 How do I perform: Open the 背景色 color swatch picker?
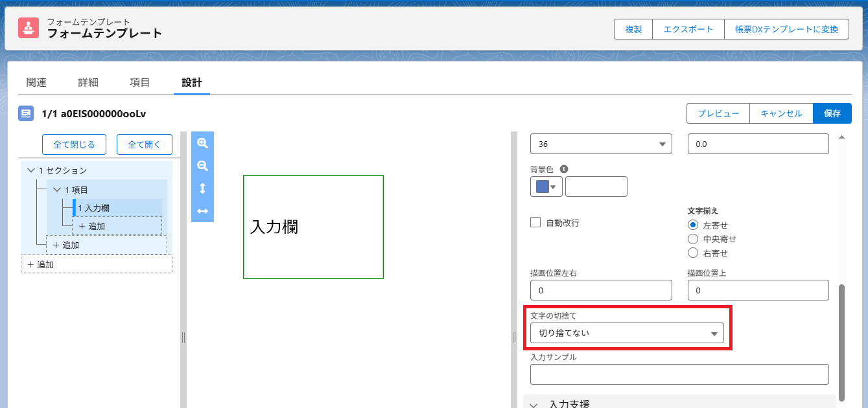point(545,187)
